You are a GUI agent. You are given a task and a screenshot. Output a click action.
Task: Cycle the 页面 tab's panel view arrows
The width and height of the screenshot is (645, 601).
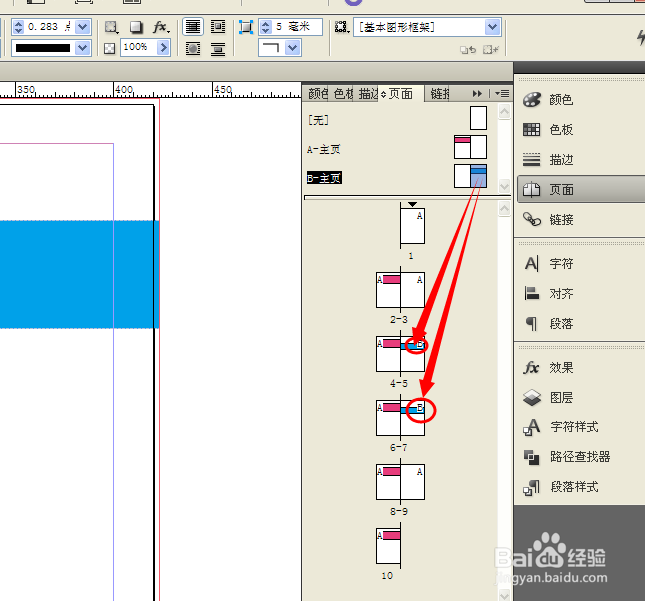(383, 94)
